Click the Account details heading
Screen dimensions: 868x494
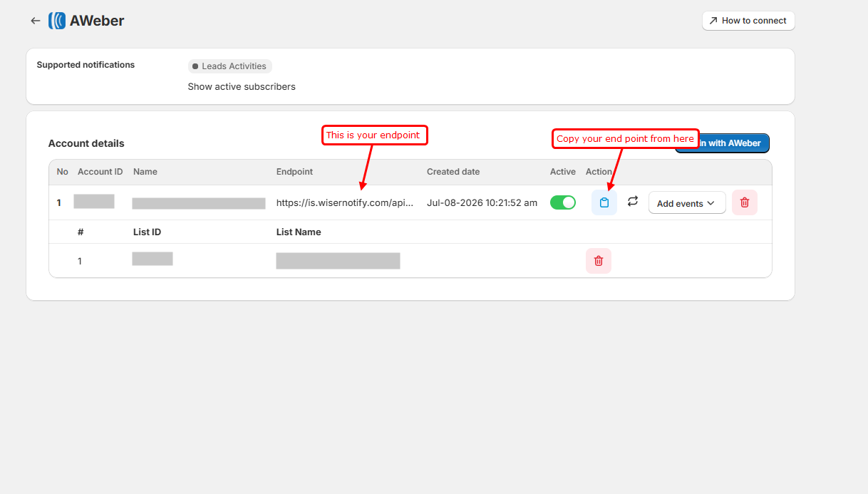86,143
